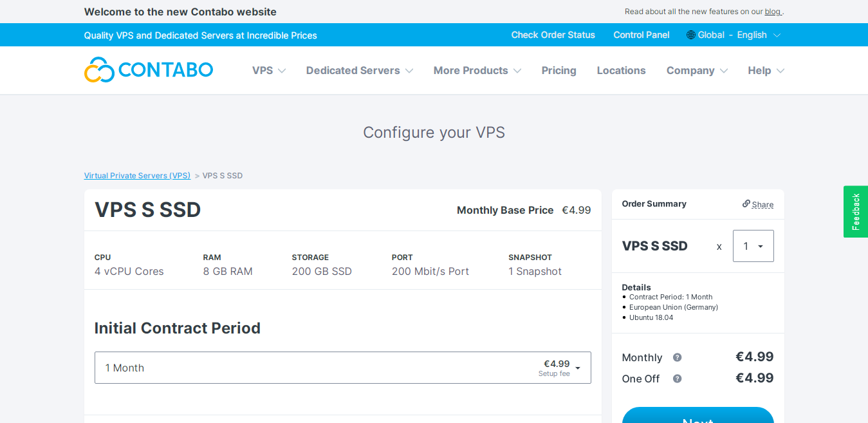Viewport: 868px width, 423px height.
Task: Click the 'Configure your VPS' heading
Action: tap(434, 133)
